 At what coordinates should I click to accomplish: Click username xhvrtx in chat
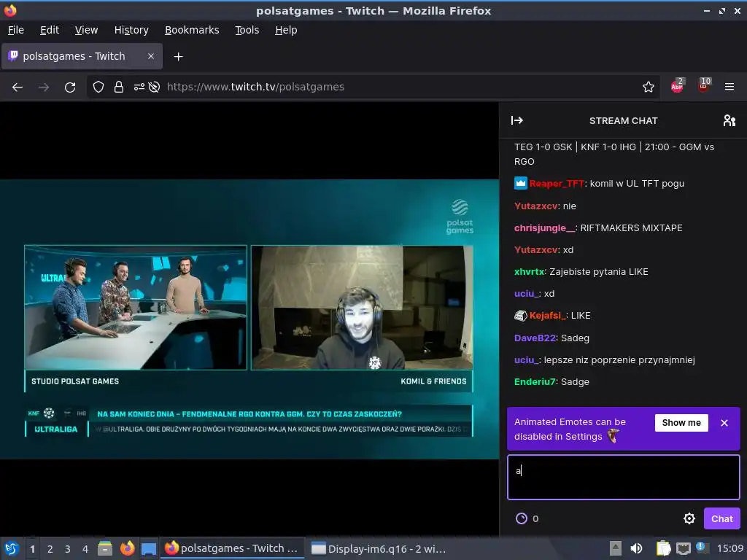[x=530, y=272]
